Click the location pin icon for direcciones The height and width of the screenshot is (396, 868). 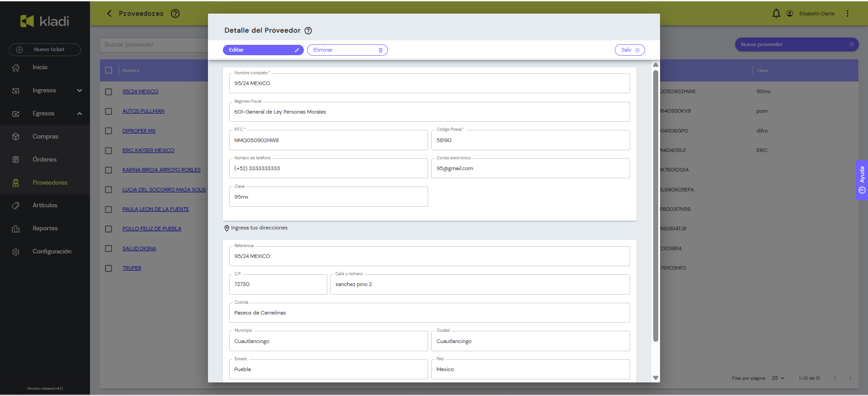pos(227,228)
